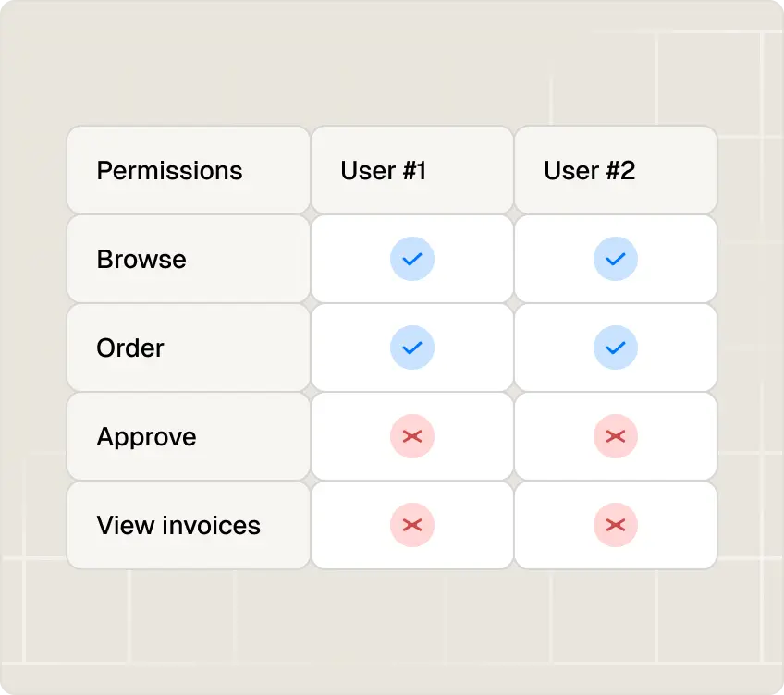
Task: Toggle Order permission for User #1
Action: pos(412,347)
